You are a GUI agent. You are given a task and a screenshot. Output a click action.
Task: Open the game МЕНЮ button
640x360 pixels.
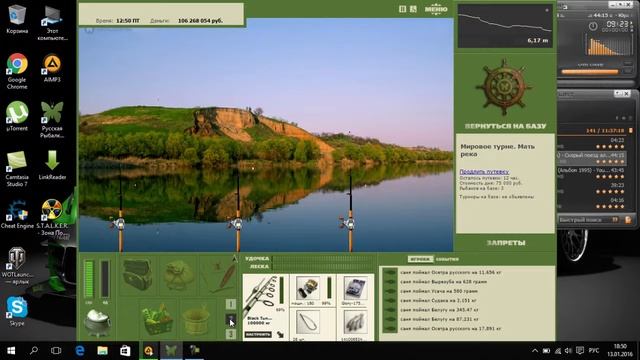coord(436,9)
